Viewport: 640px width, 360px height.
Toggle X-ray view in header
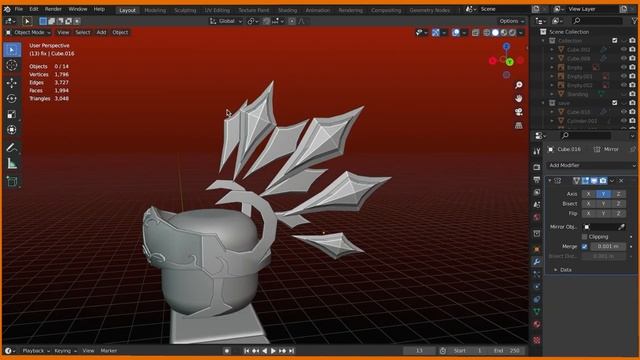(x=476, y=33)
